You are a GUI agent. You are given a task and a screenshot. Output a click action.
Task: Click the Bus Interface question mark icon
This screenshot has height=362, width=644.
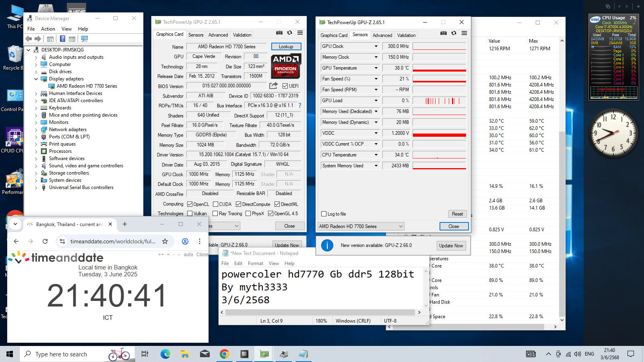click(x=300, y=105)
